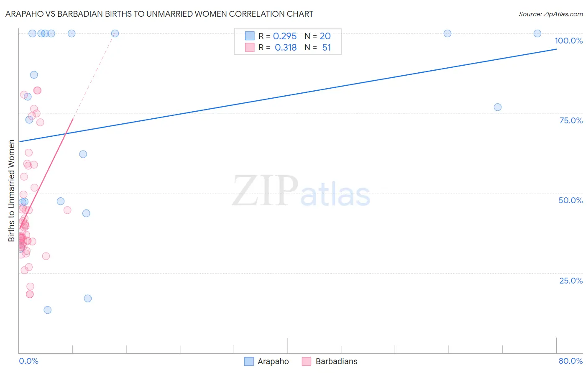
Task: Open the ZipAtlas.com source link
Action: click(x=551, y=14)
